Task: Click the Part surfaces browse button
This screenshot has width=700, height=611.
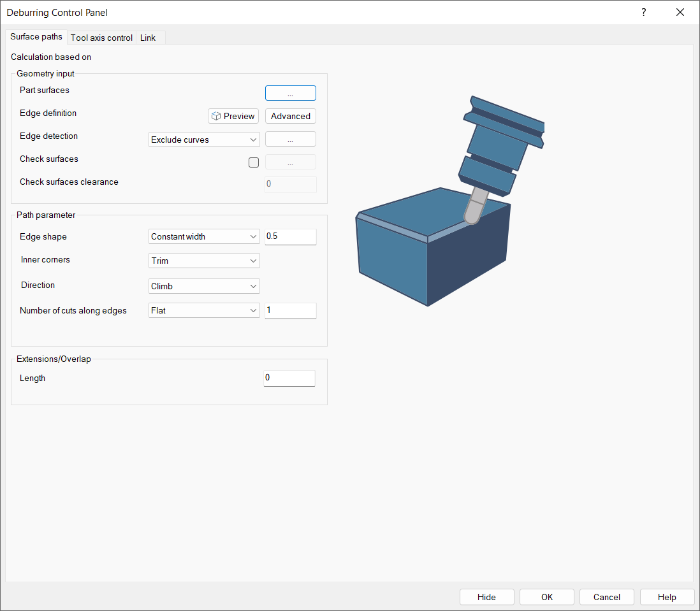Action: click(291, 93)
